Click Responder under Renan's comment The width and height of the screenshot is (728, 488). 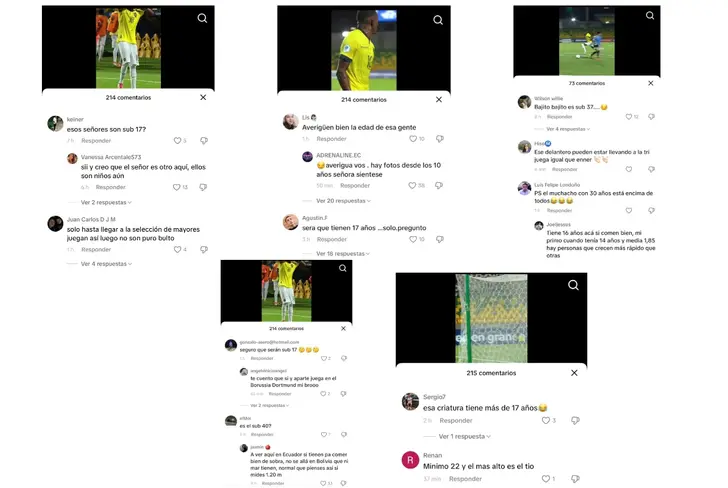465,479
